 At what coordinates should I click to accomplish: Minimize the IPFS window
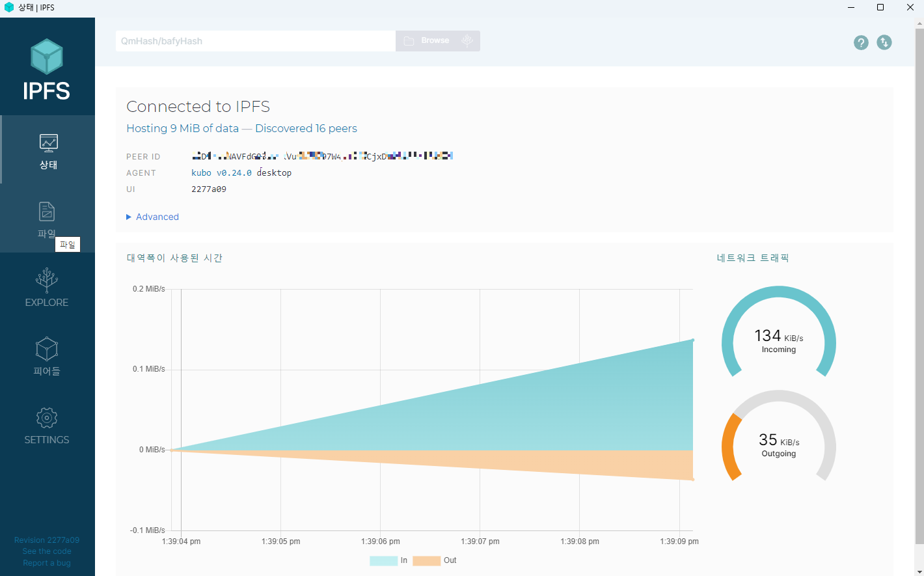tap(850, 8)
